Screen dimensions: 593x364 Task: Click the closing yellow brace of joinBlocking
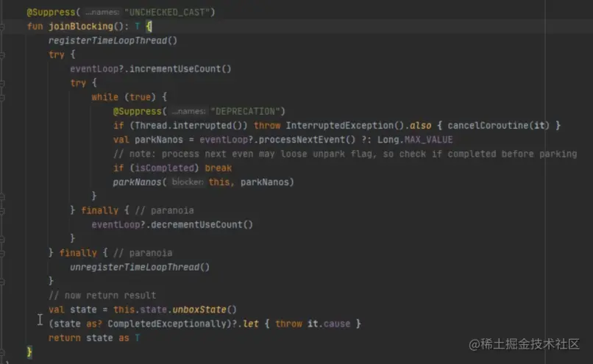click(29, 352)
